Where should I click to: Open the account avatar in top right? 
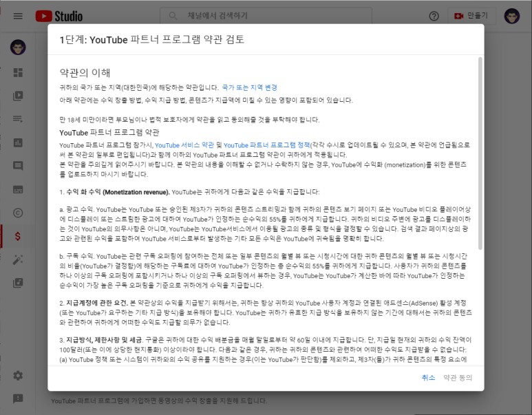click(x=512, y=16)
